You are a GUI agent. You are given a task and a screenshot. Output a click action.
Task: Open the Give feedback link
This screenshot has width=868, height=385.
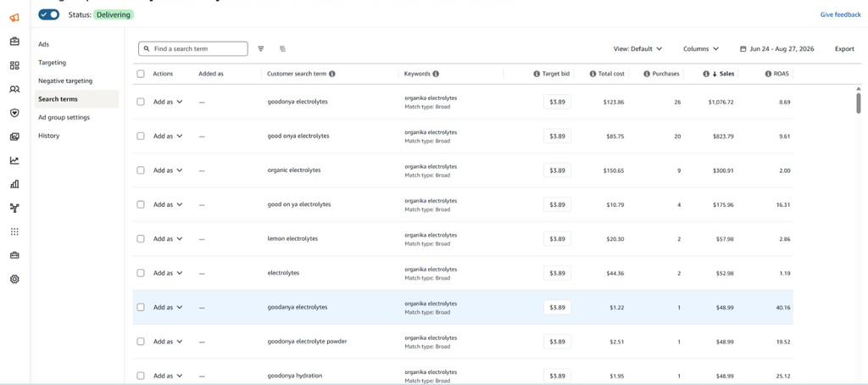(840, 15)
